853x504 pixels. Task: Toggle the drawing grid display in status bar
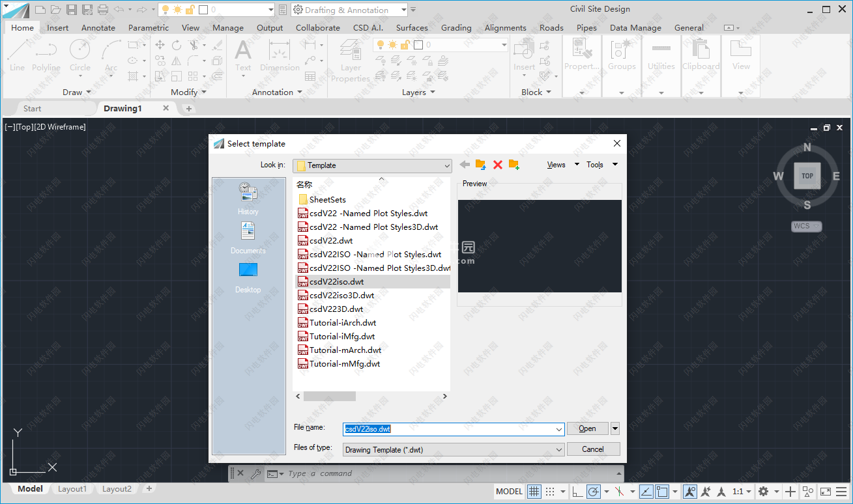click(534, 492)
